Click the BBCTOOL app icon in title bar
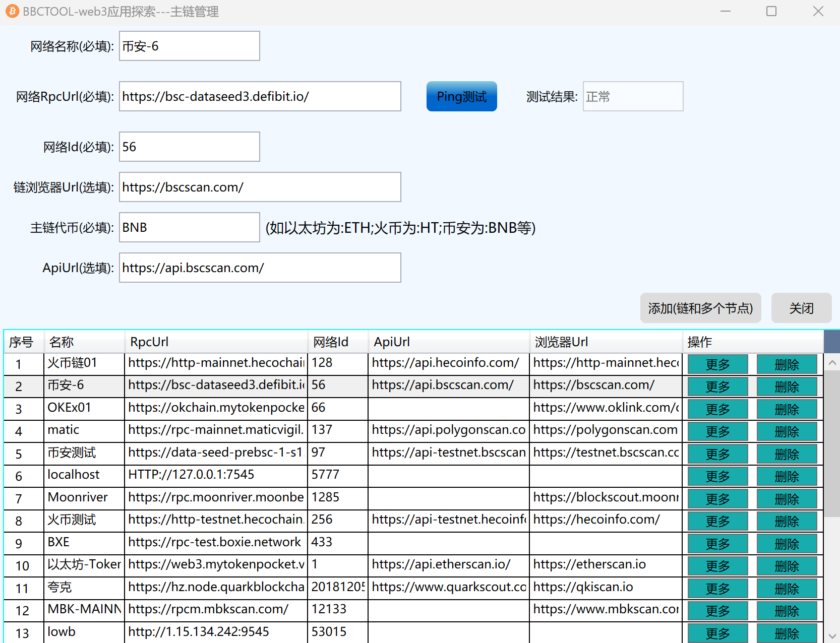840x643 pixels. tap(12, 11)
